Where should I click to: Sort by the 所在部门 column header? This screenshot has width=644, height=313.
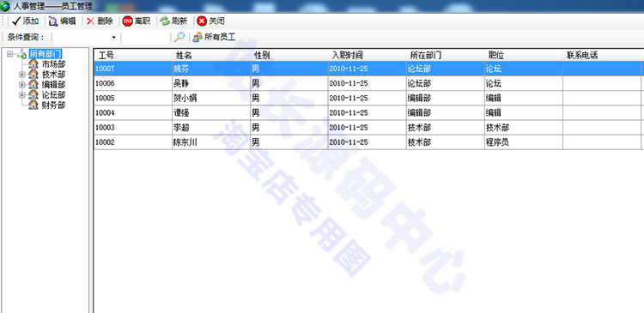coord(445,56)
